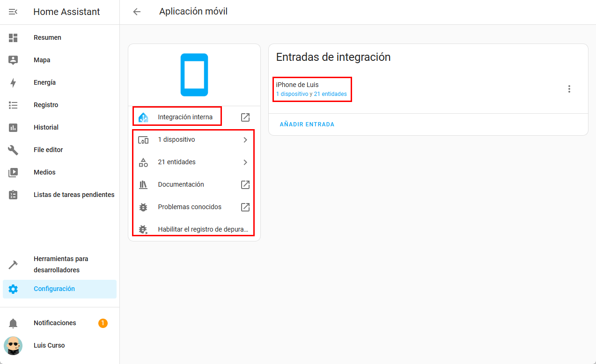Click the File editor wrench icon

(x=13, y=150)
